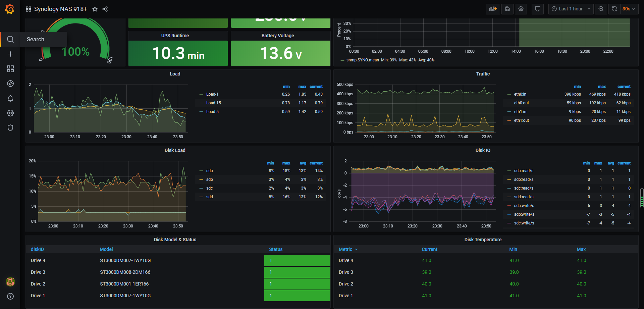Click eth1:out color line swatch

(x=509, y=120)
